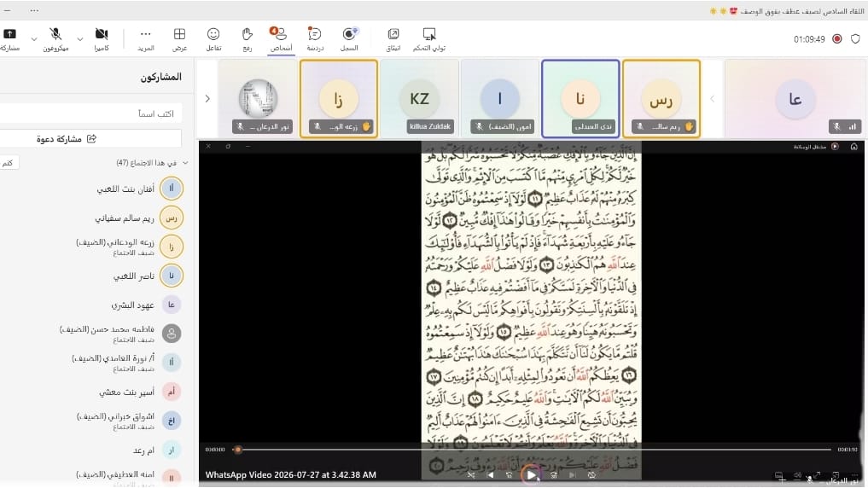Open the More (المزيد) actions menu

click(146, 39)
